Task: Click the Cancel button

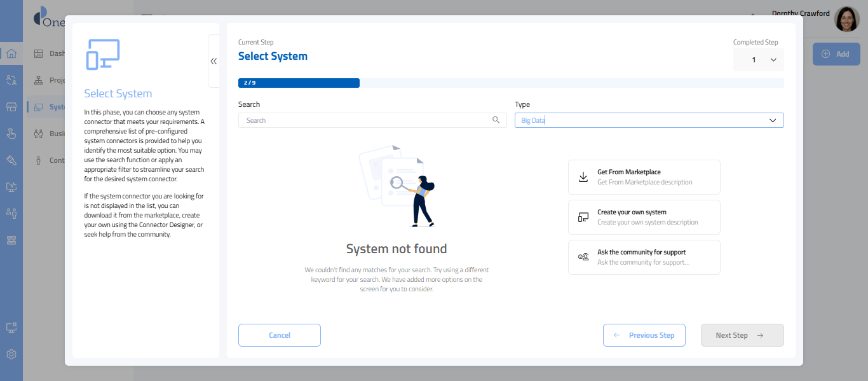Action: (x=279, y=335)
